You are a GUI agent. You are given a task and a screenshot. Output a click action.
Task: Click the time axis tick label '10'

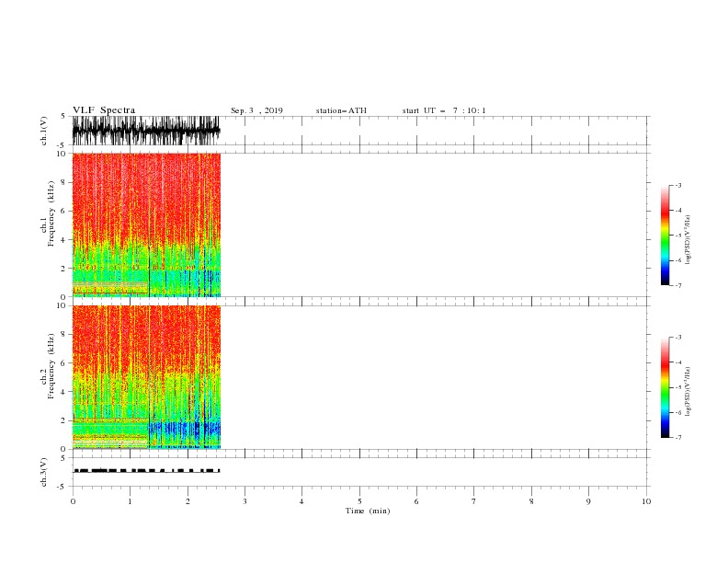[646, 501]
